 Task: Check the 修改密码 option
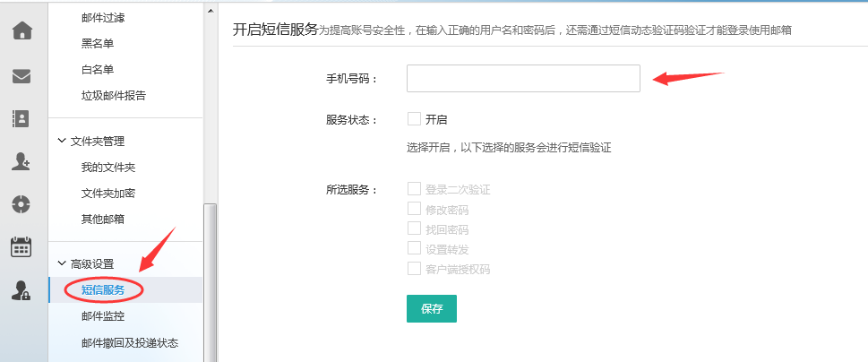coord(414,209)
